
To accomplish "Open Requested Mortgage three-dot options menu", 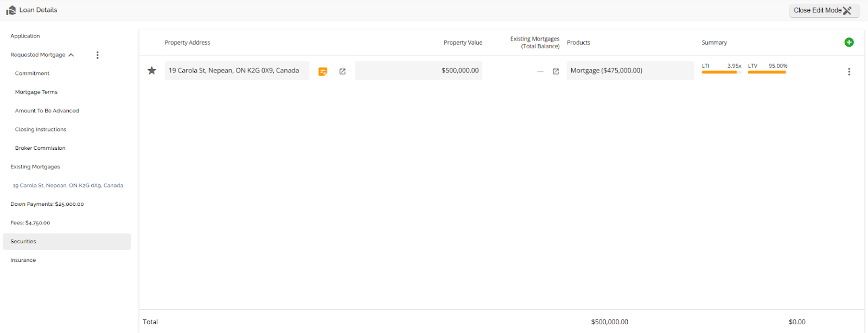I will point(98,55).
